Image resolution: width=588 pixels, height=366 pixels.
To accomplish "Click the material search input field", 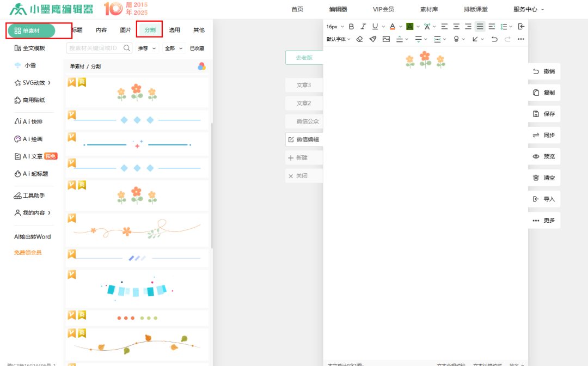I will [95, 48].
